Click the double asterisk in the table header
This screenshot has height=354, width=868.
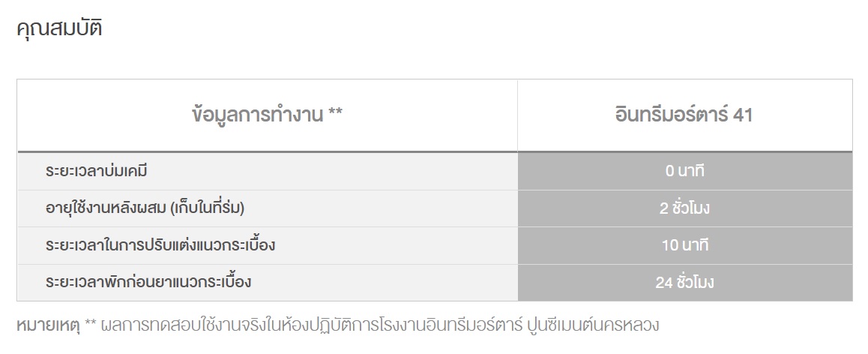tap(336, 112)
